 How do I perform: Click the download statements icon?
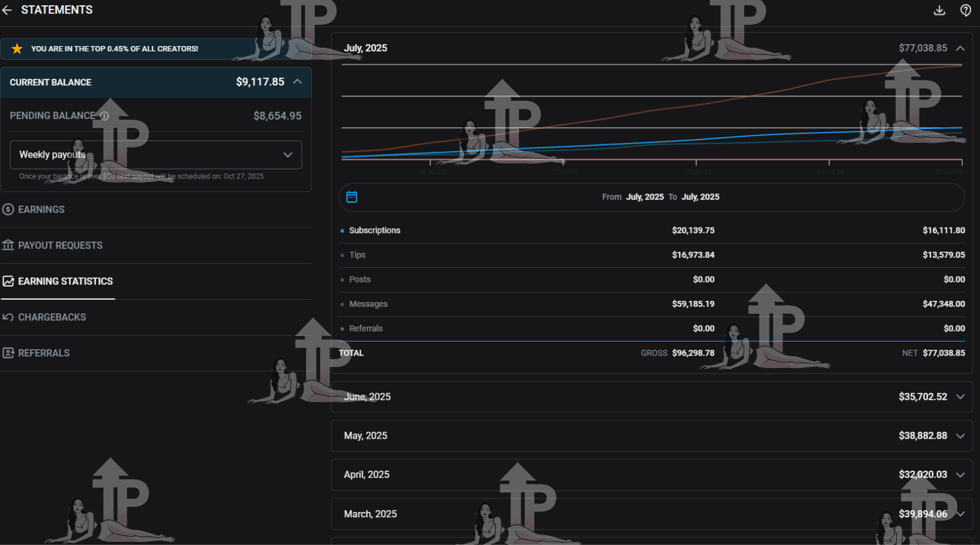point(939,10)
